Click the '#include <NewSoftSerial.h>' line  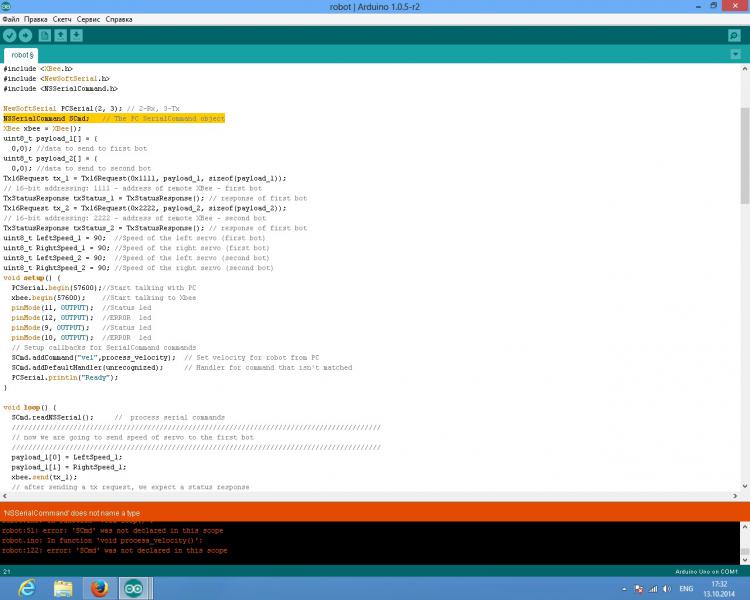pos(56,78)
